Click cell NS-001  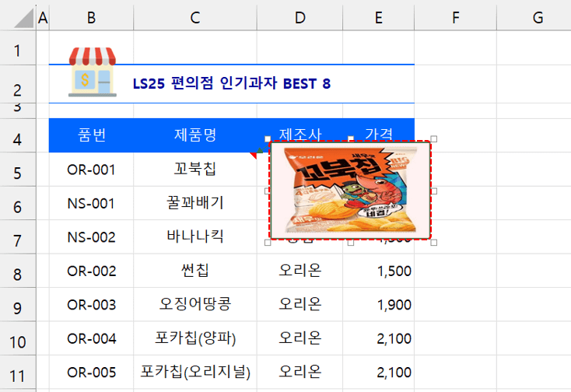tap(91, 204)
